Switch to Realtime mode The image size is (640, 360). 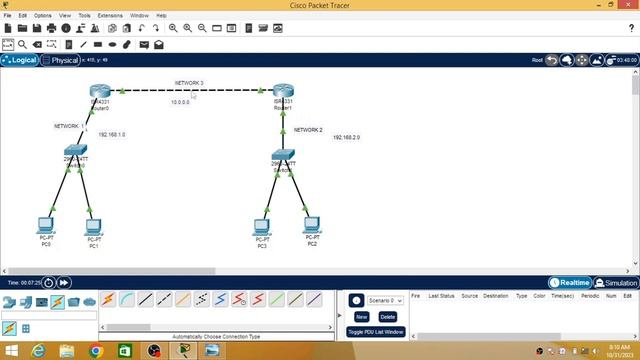(x=570, y=282)
